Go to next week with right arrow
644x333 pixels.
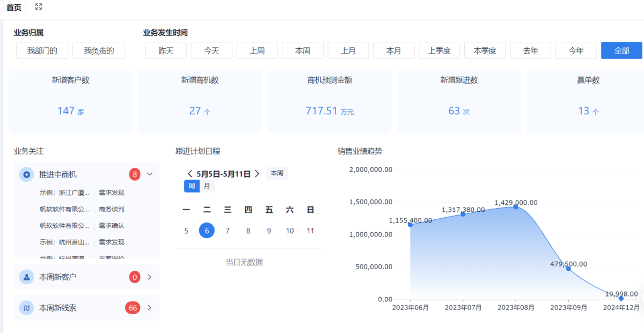point(257,174)
